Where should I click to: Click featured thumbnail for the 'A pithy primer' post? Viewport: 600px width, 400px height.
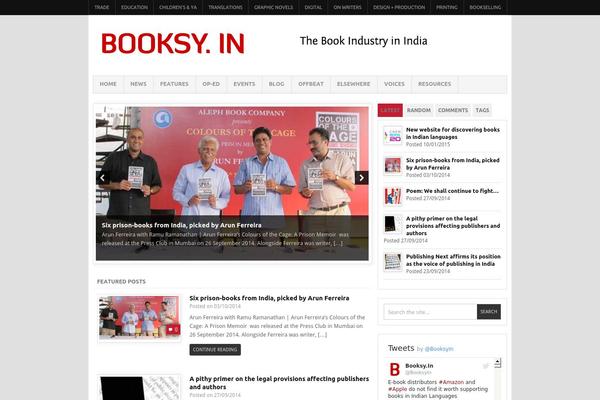tap(139, 388)
